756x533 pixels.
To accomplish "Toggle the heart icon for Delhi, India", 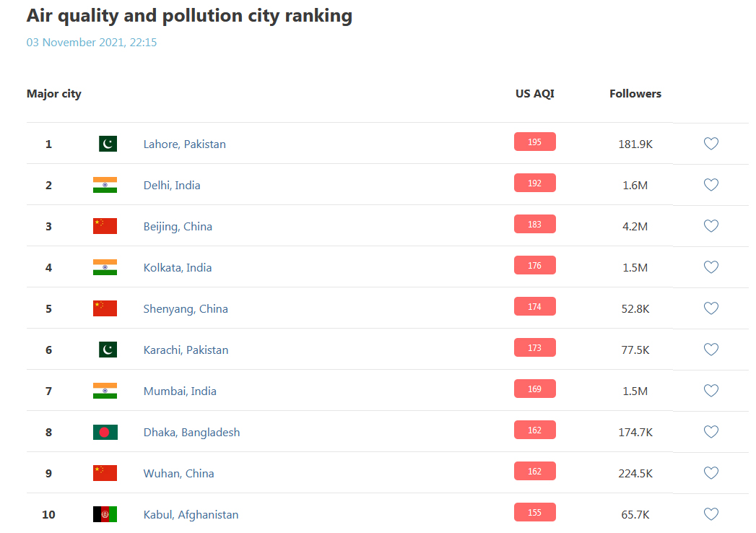I will [x=711, y=184].
